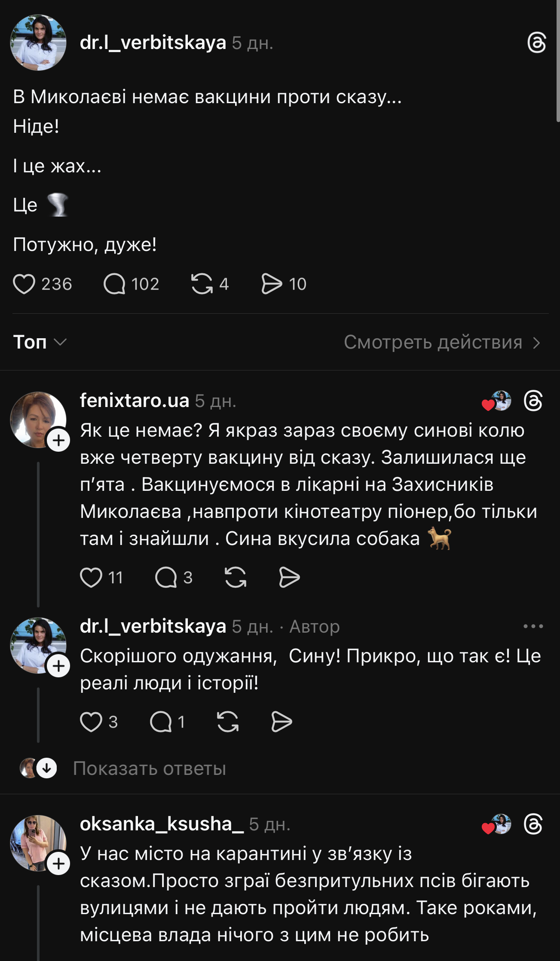Like fenixtaro.ua's comment
The image size is (560, 961).
[x=91, y=577]
